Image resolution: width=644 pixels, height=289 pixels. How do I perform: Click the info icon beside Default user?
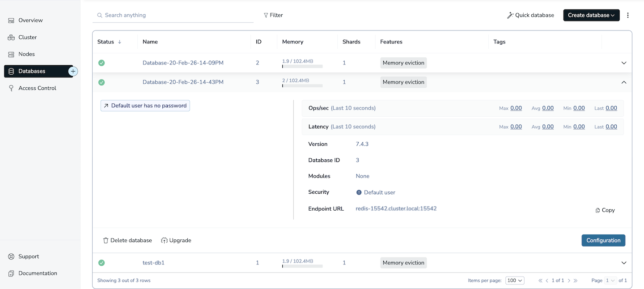(x=359, y=192)
